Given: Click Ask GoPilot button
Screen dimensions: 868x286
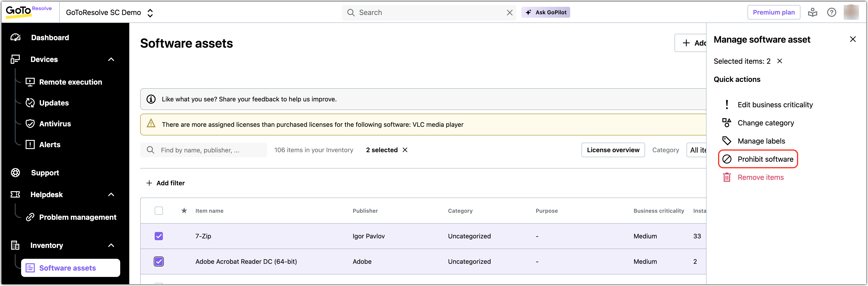Looking at the screenshot, I should (x=545, y=12).
